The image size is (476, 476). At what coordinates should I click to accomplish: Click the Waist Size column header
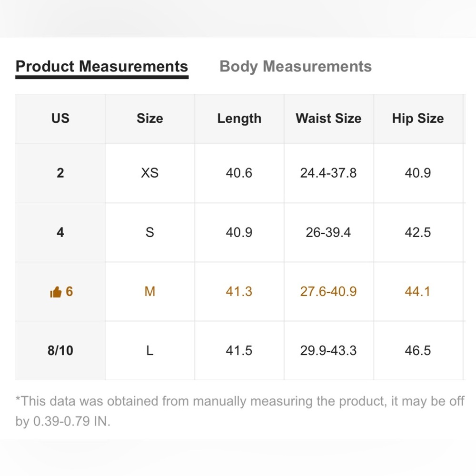[x=328, y=119]
